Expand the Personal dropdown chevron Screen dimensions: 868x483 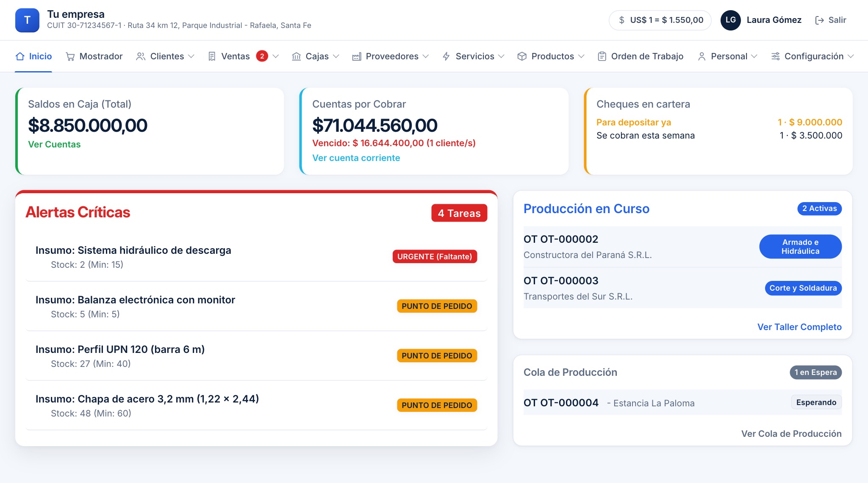(x=754, y=56)
